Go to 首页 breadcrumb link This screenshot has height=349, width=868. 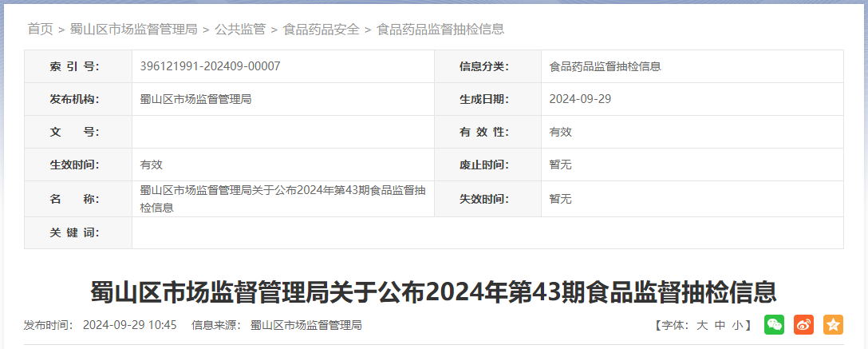41,30
